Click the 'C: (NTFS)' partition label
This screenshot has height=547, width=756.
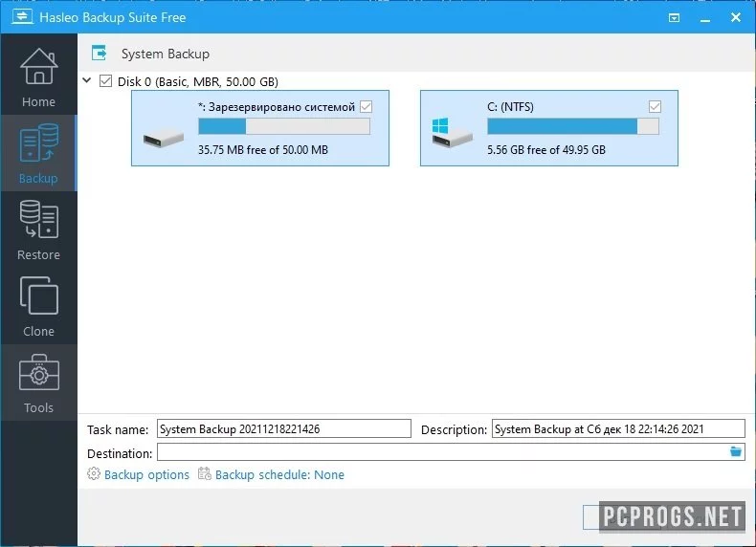510,106
